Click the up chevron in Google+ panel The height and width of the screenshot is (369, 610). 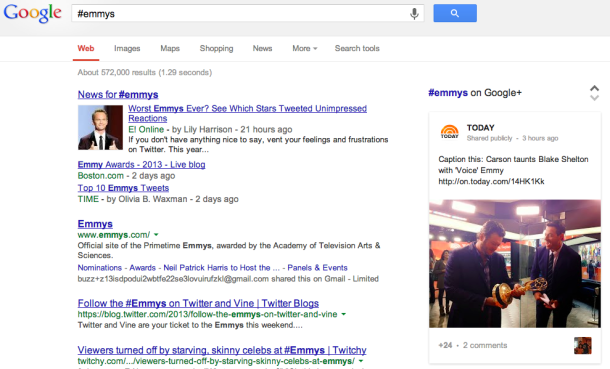coord(594,88)
